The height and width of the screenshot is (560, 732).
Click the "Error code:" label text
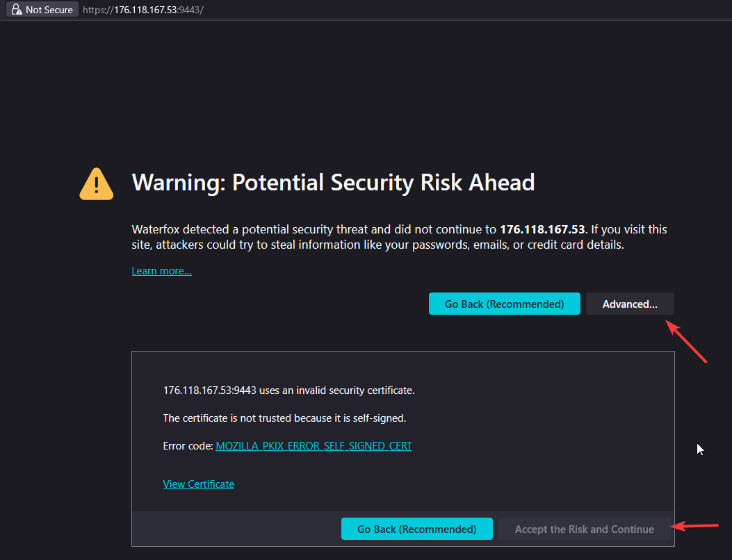188,446
